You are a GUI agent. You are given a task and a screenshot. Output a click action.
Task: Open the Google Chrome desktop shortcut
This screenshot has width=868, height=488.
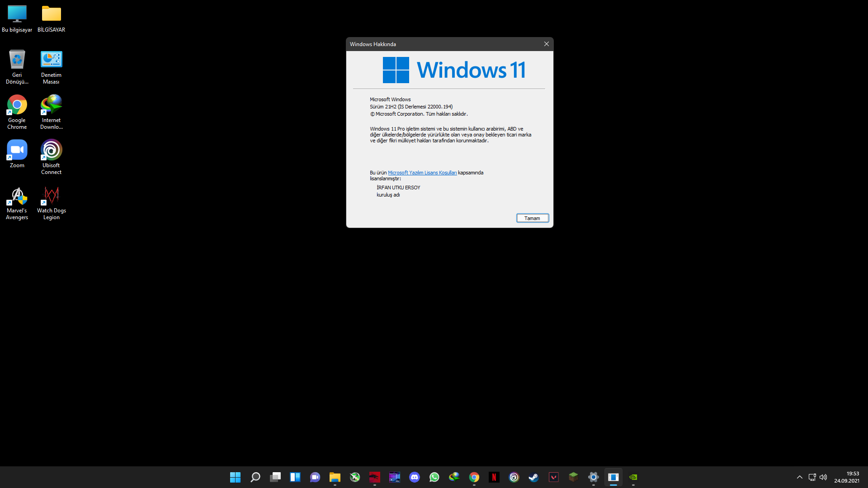tap(17, 112)
